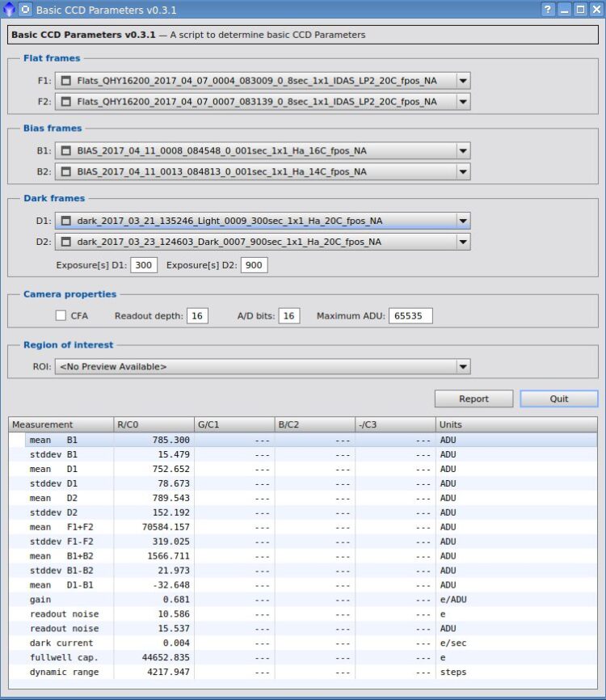Open the B1 bias frame dropdown arrow
Image resolution: width=606 pixels, height=700 pixels.
tap(463, 151)
